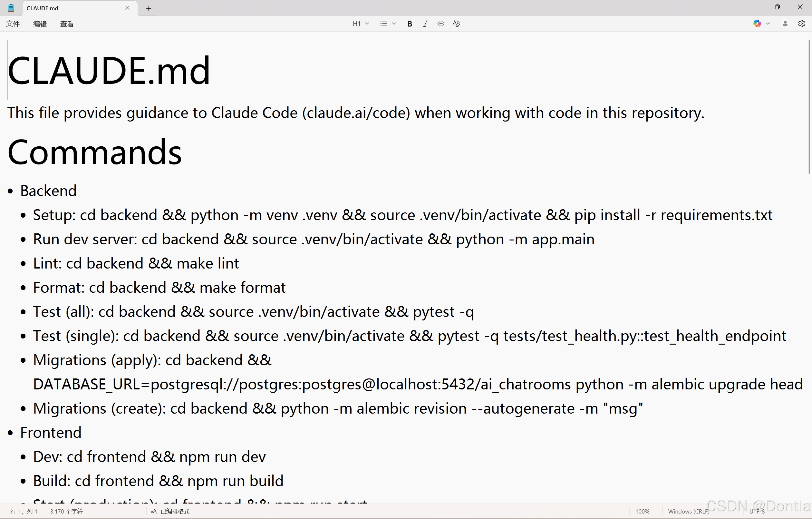812x519 pixels.
Task: Minimize the Notepad window
Action: tap(755, 7)
